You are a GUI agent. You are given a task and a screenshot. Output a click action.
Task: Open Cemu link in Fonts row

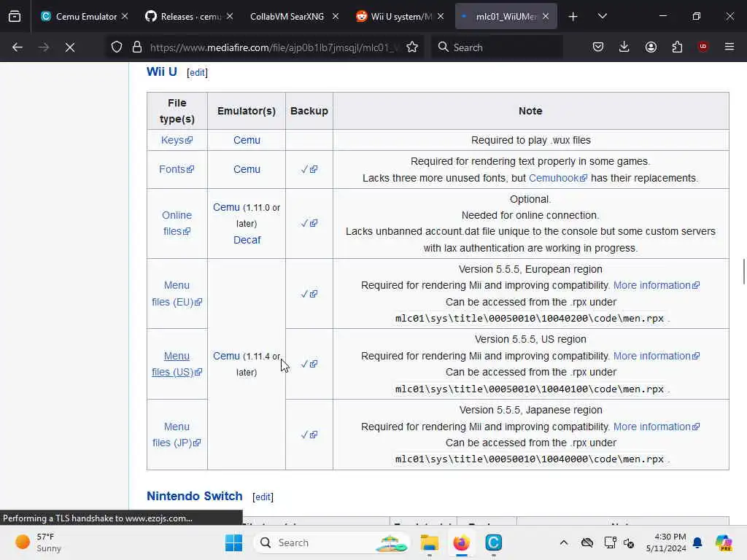(247, 169)
